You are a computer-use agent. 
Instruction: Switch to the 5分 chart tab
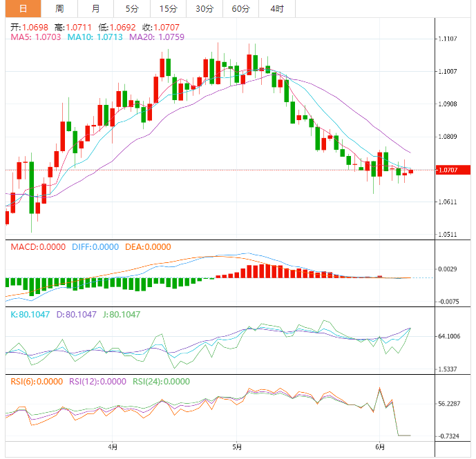[x=131, y=9]
